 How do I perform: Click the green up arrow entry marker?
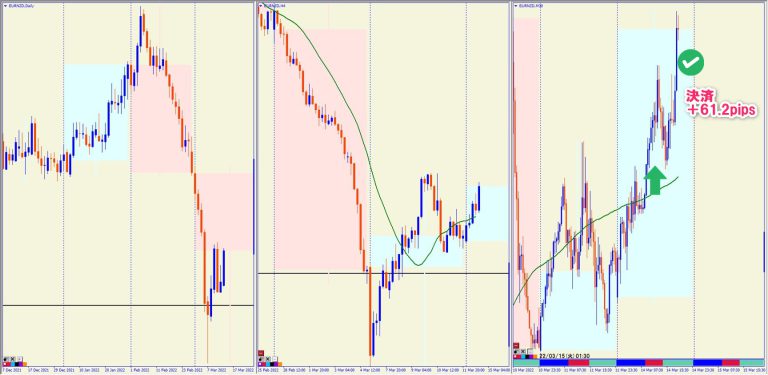click(x=655, y=181)
